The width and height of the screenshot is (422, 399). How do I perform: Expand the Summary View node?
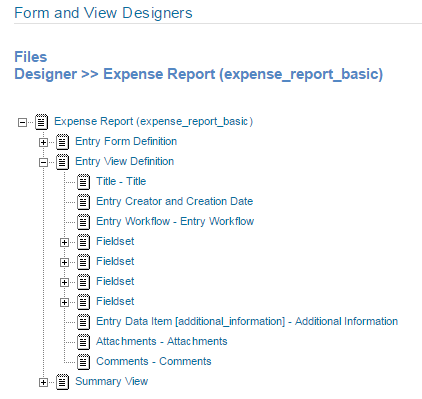click(43, 382)
